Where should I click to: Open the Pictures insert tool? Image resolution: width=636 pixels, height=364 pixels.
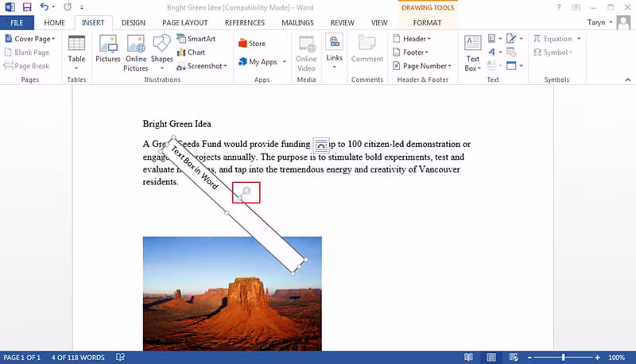point(108,49)
